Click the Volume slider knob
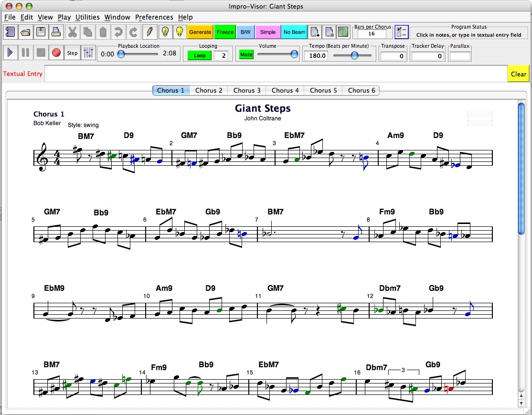This screenshot has width=532, height=415. (x=295, y=54)
